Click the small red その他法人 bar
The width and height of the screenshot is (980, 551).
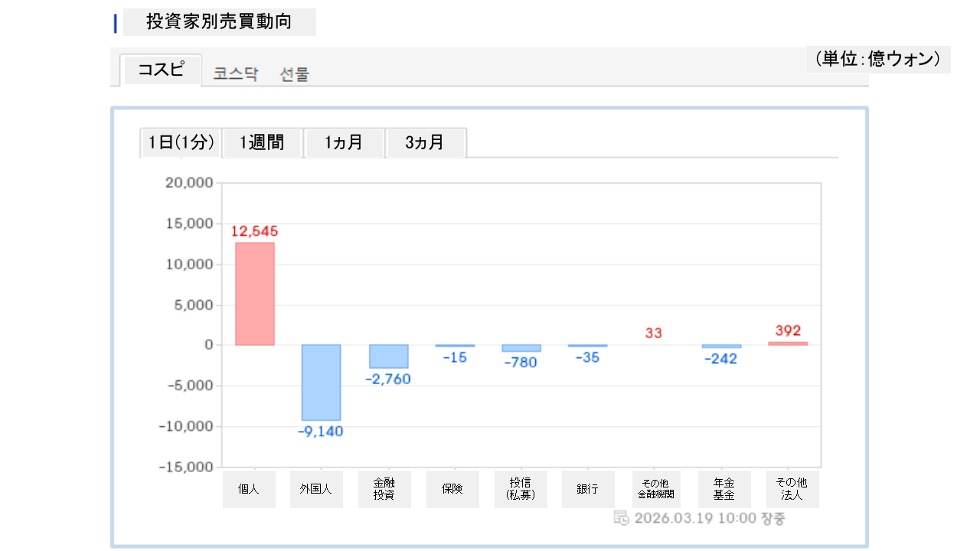(788, 343)
